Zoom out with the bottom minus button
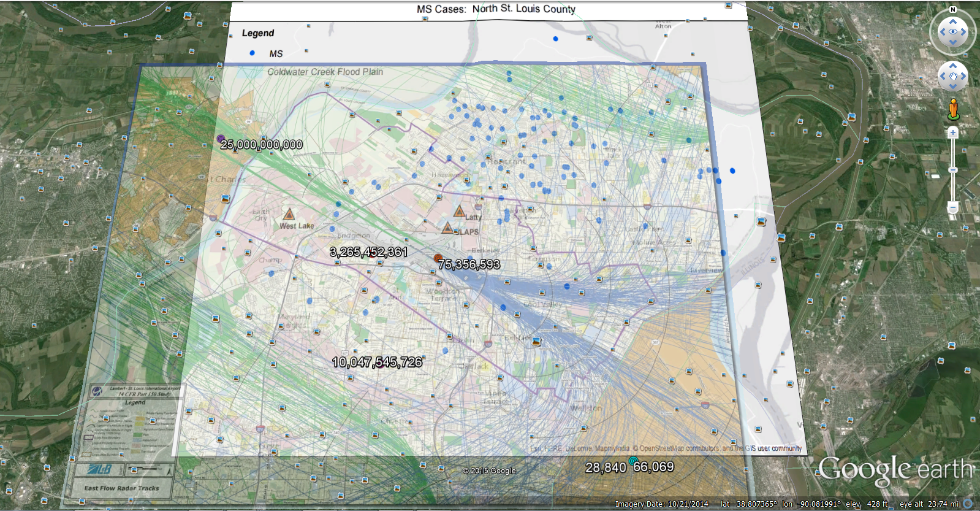Image resolution: width=980 pixels, height=511 pixels. 952,208
